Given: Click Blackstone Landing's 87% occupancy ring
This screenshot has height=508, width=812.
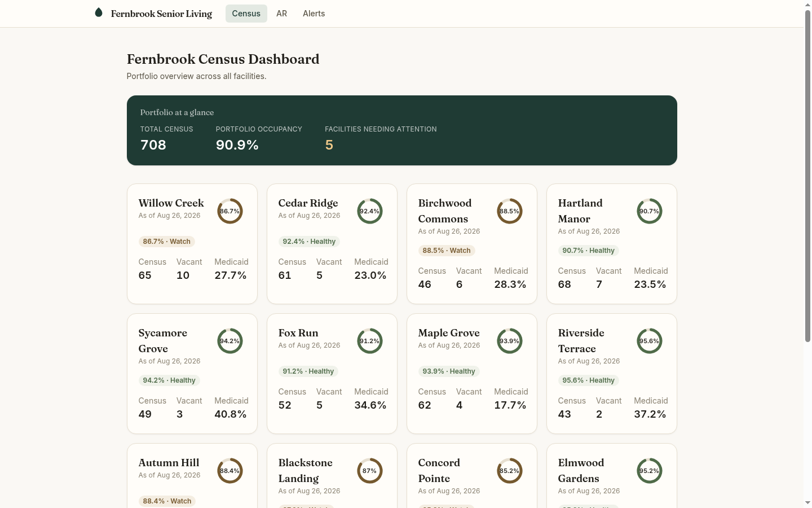Looking at the screenshot, I should click(370, 471).
